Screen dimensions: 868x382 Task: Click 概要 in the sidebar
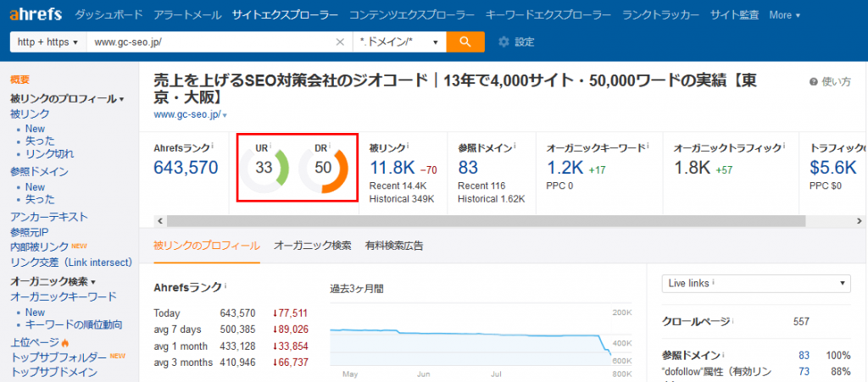tap(20, 80)
